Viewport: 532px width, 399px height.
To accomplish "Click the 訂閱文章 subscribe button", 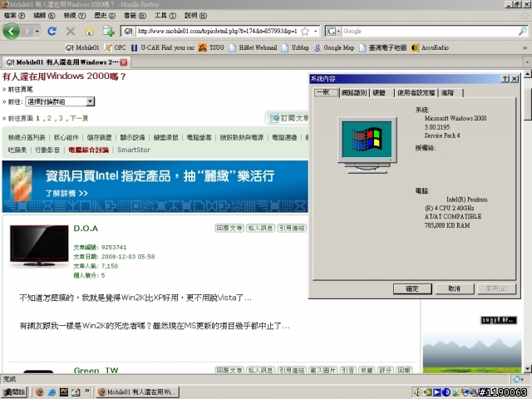I will (x=288, y=118).
